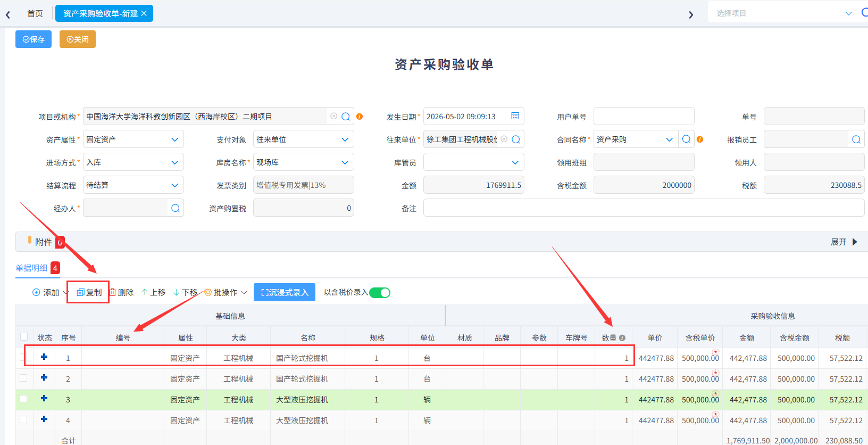Viewport: 868px width, 445px height.
Task: Click the 备注 input field
Action: point(644,208)
